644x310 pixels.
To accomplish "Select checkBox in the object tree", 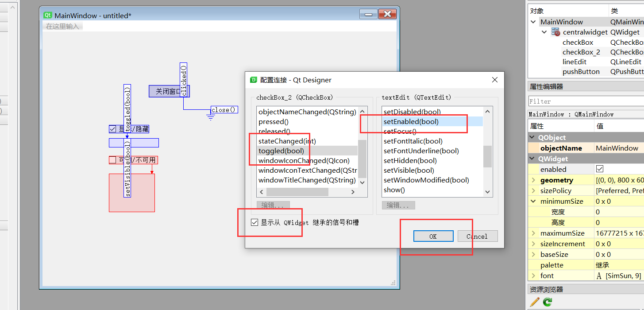I will pos(578,43).
